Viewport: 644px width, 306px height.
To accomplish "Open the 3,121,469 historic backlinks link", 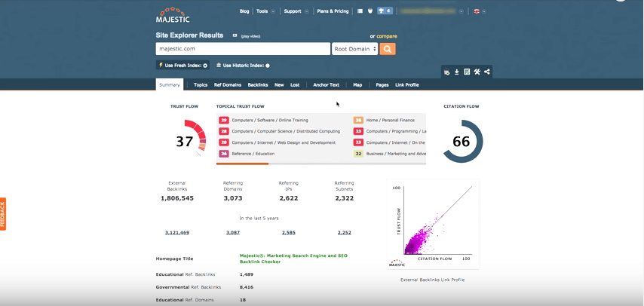I will click(x=177, y=232).
